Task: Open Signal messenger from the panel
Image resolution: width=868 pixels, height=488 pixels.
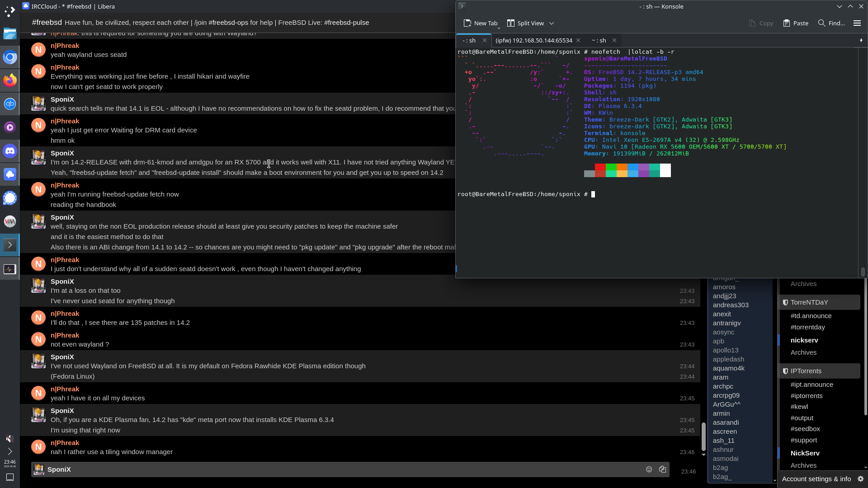Action: pyautogui.click(x=10, y=198)
